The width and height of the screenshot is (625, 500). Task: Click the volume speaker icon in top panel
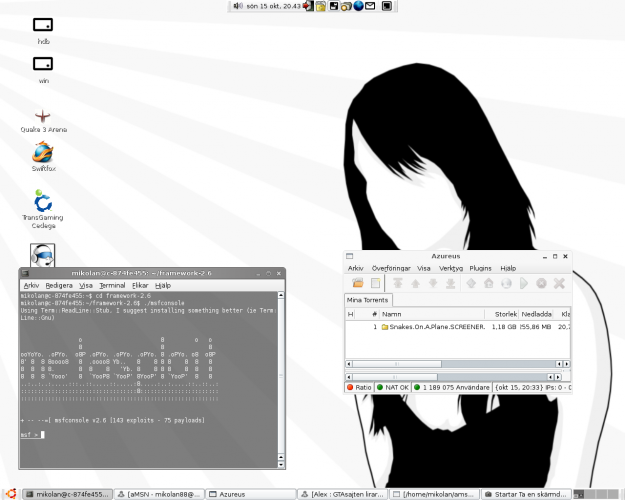240,6
